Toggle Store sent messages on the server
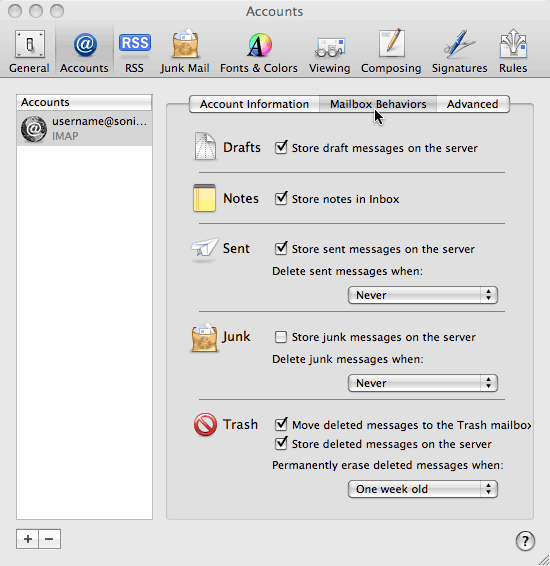Screen dimensions: 550x566 click(281, 249)
